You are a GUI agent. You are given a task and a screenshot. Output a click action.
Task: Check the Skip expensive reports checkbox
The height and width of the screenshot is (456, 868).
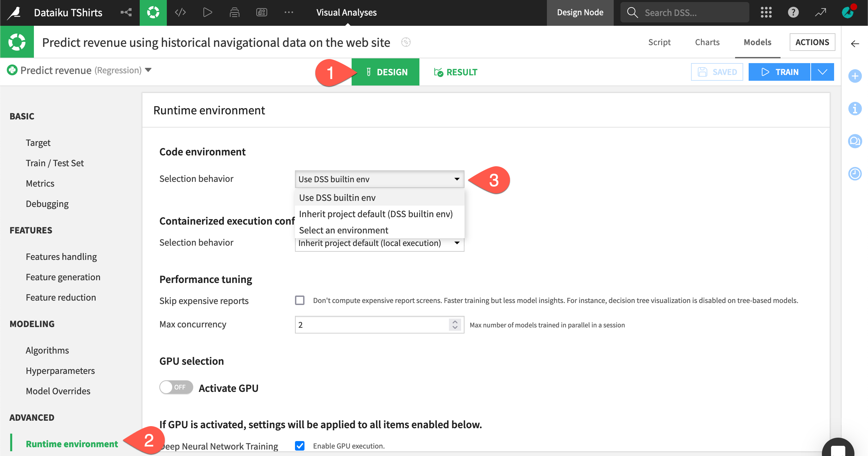click(300, 300)
